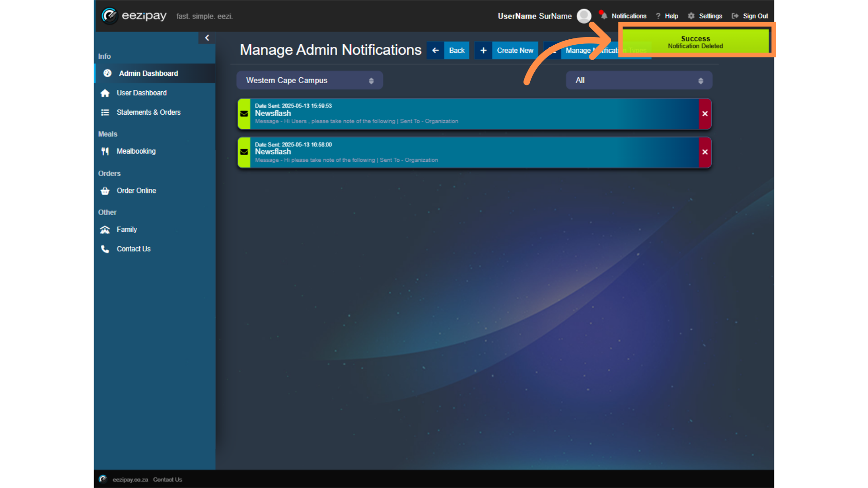
Task: Open Settings in the top bar
Action: (710, 16)
